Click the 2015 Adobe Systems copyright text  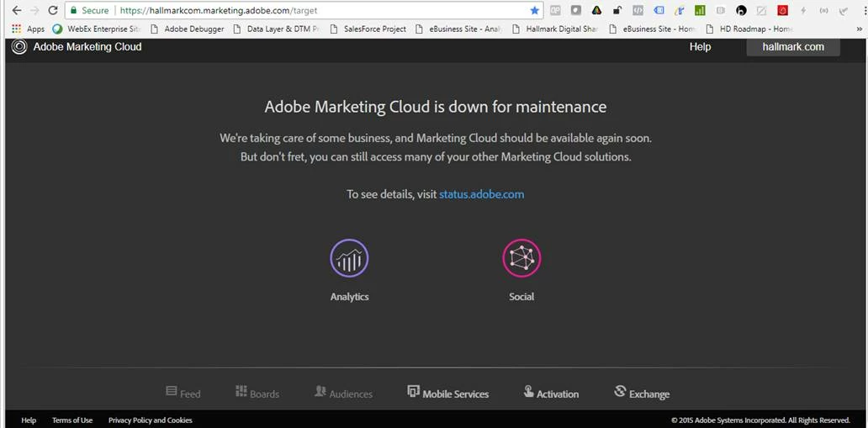pyautogui.click(x=760, y=420)
